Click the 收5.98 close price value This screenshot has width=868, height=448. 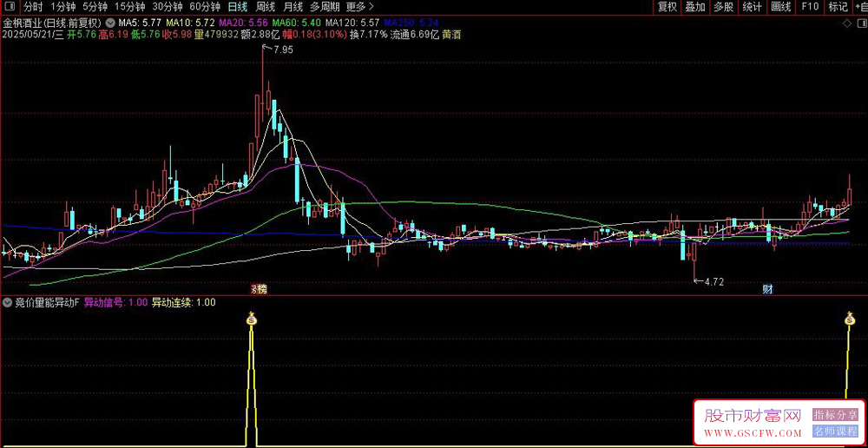pyautogui.click(x=176, y=35)
